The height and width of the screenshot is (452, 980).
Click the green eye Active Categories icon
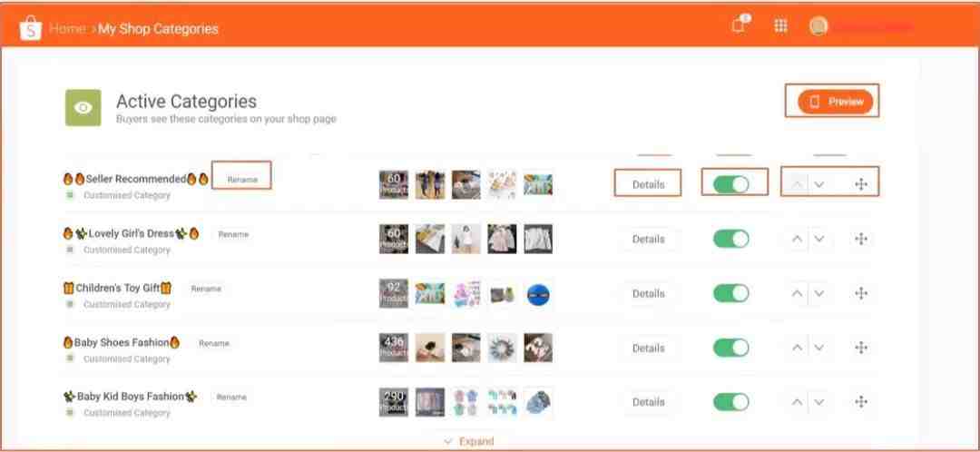click(83, 107)
